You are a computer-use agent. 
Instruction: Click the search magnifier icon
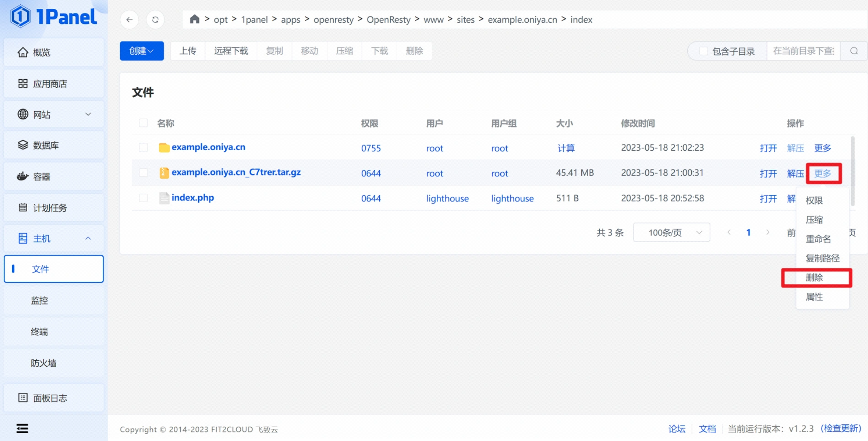point(854,51)
